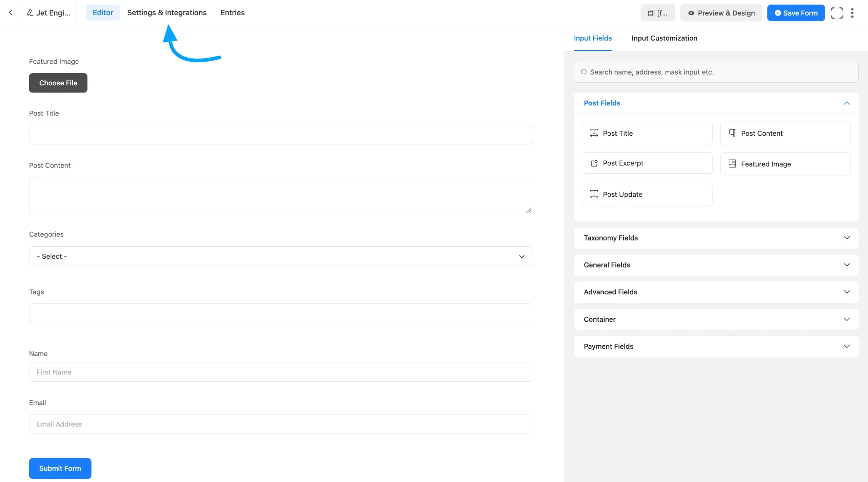
Task: Open the Input Customization tab
Action: [x=664, y=38]
